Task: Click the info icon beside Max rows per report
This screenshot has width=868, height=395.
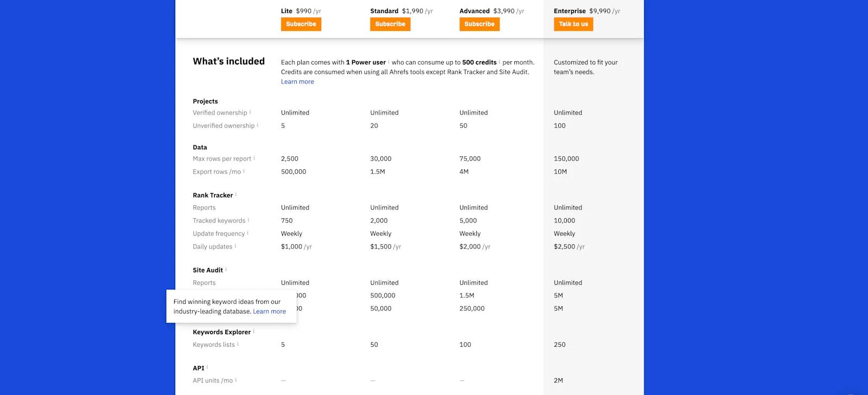Action: click(x=254, y=157)
